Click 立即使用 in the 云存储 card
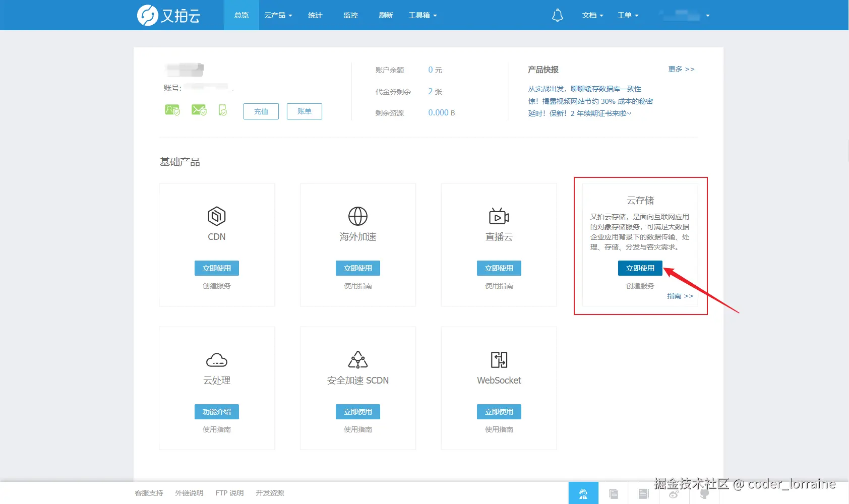The width and height of the screenshot is (849, 504). click(640, 268)
